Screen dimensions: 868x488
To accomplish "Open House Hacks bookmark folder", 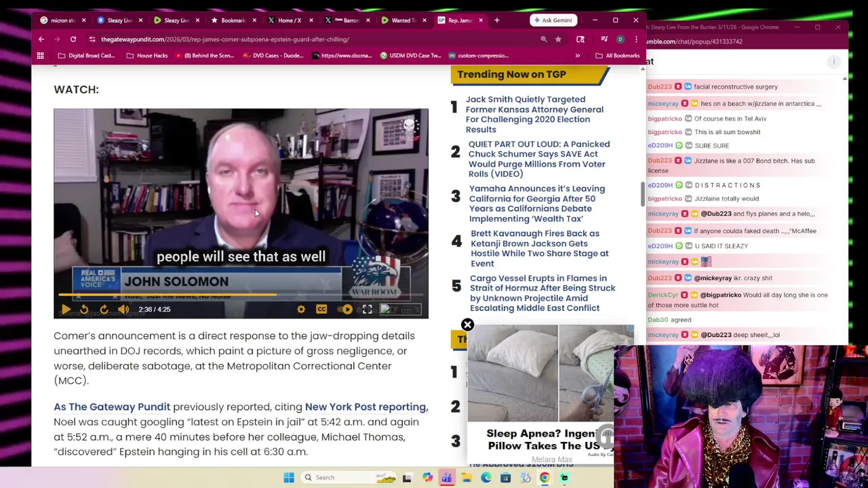I will (147, 56).
